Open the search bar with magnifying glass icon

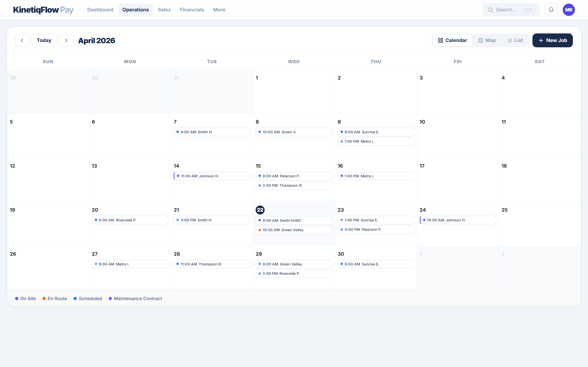tap(491, 10)
